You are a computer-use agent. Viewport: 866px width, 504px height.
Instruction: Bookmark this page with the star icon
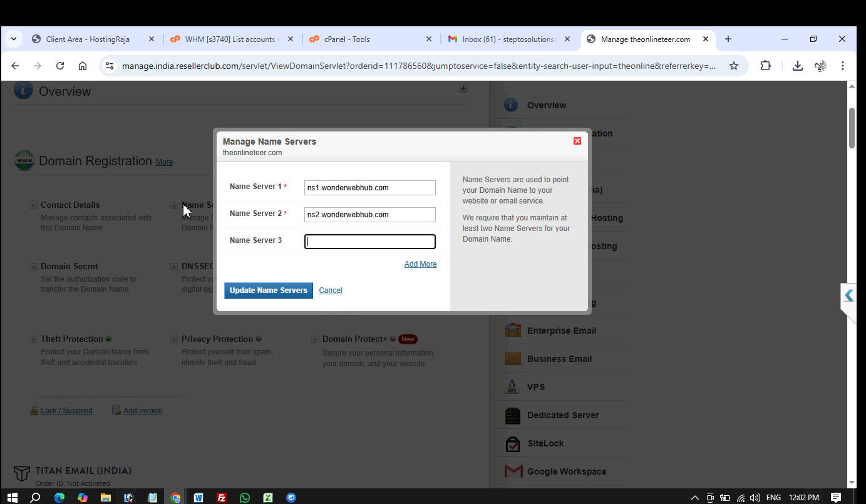734,66
